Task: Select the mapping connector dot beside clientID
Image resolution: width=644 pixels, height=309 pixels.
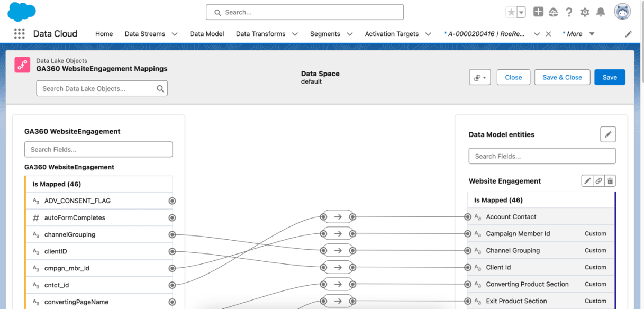Action: [172, 251]
